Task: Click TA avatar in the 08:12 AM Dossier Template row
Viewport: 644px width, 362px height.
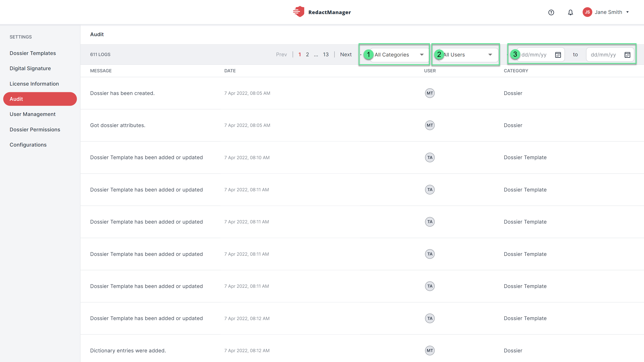Action: pyautogui.click(x=430, y=318)
